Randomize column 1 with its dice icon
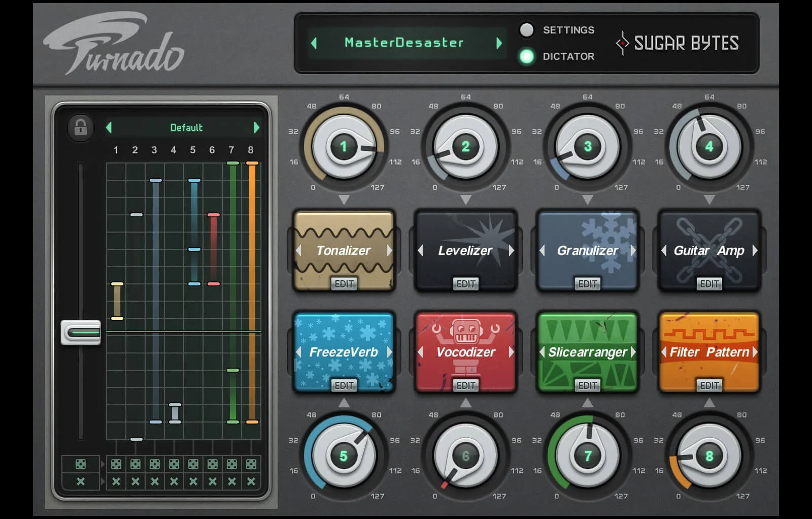The height and width of the screenshot is (519, 812). (x=116, y=464)
